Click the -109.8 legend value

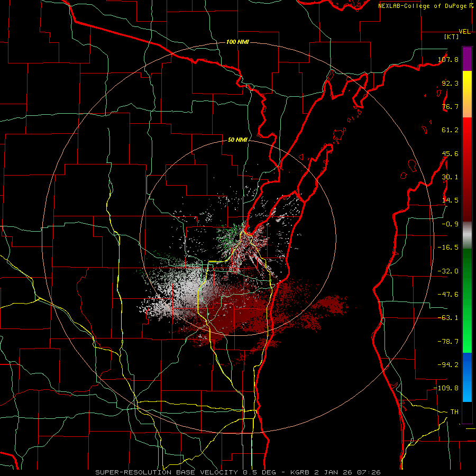[446, 388]
